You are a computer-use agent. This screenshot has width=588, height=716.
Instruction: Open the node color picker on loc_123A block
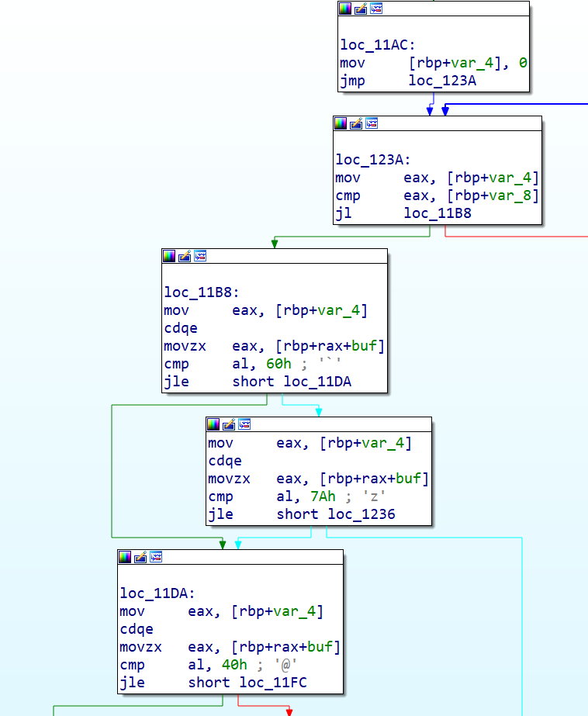coord(341,123)
